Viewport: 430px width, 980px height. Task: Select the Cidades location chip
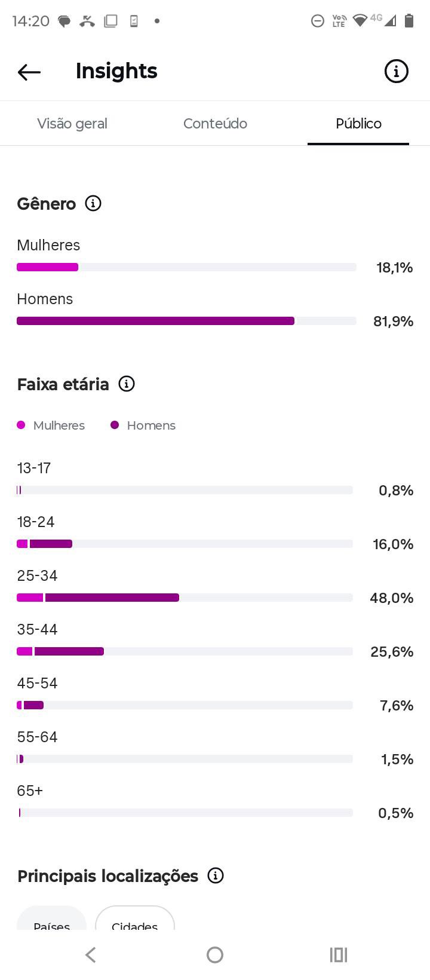tap(135, 923)
